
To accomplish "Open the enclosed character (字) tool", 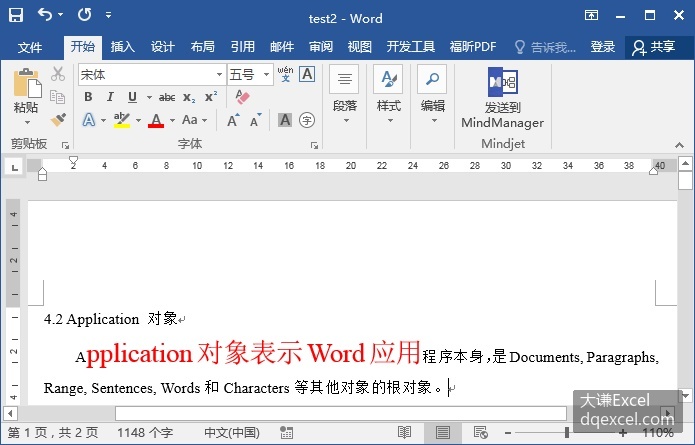I will pos(307,120).
